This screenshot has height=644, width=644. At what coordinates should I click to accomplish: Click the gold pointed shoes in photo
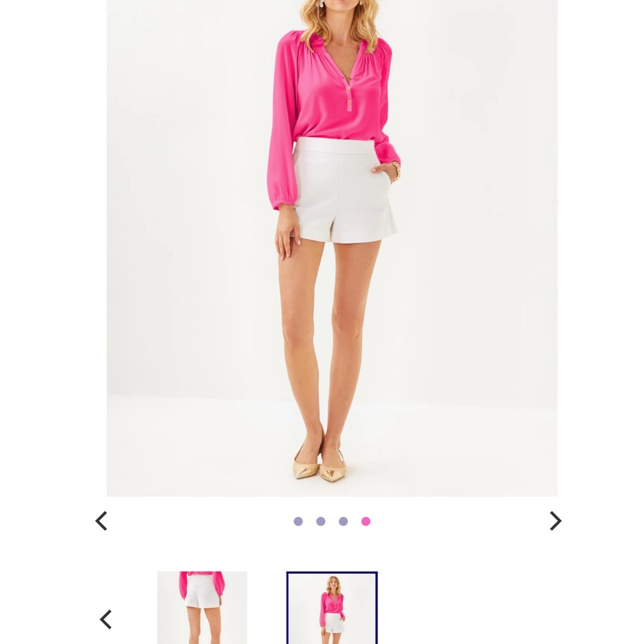click(x=319, y=466)
